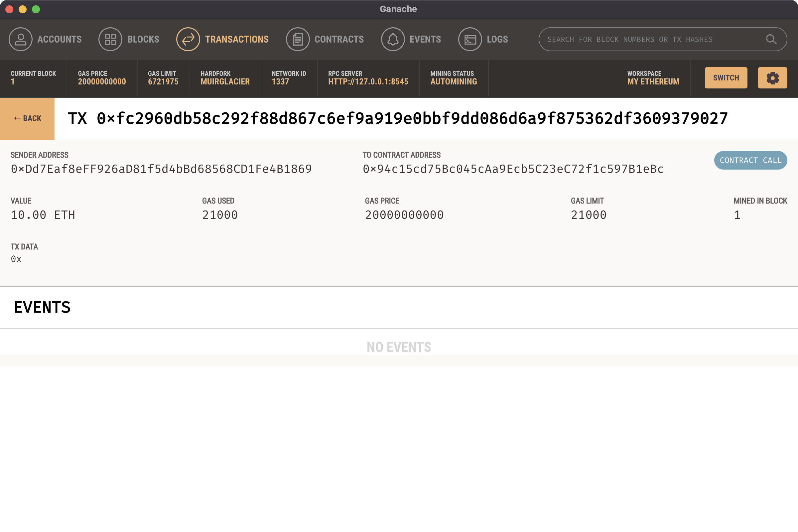The image size is (798, 532).
Task: Click the Transactions arrows icon
Action: (188, 39)
